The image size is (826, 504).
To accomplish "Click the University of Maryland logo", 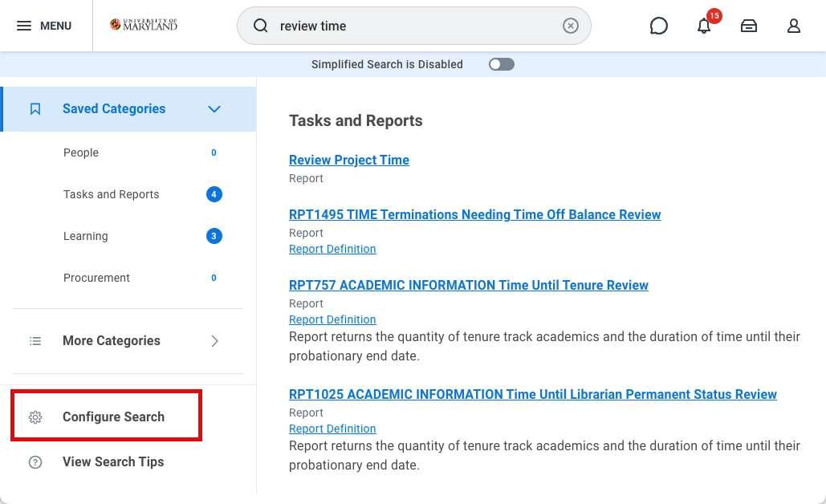I will click(x=144, y=24).
